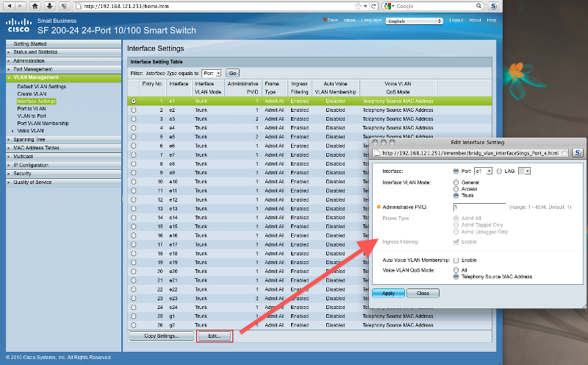Click the Google search engine icon

pos(387,6)
